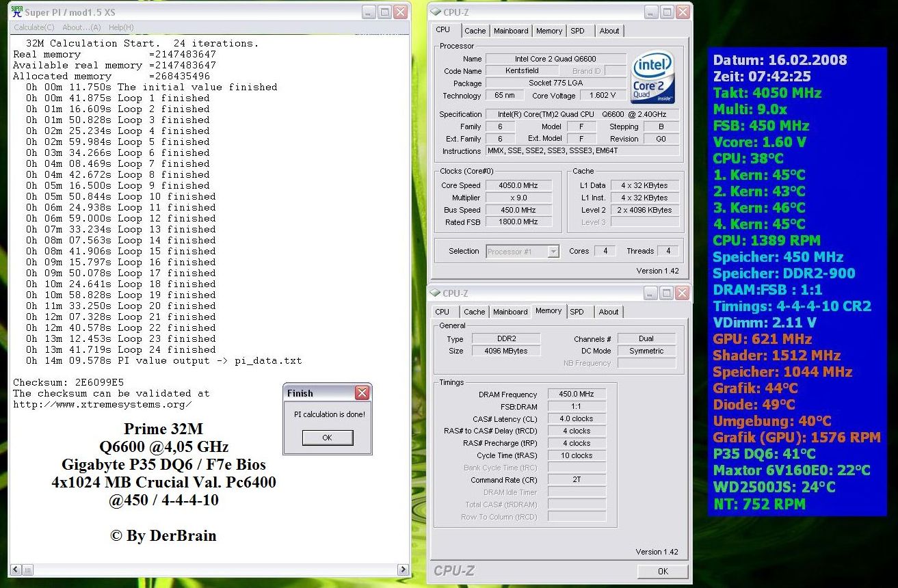This screenshot has height=588, width=898.
Task: Click the Intel Core 2 Quad logo
Action: click(653, 78)
